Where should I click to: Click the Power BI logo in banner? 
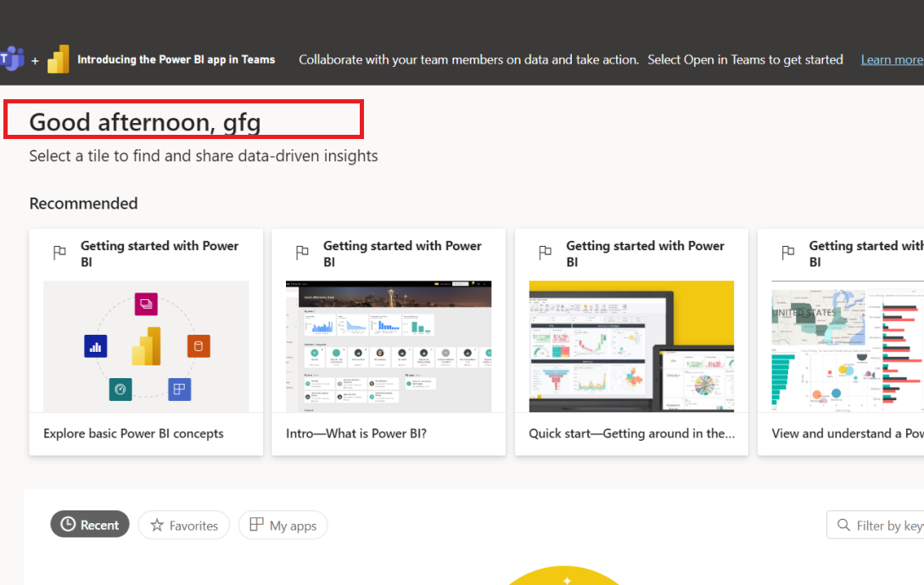tap(58, 58)
